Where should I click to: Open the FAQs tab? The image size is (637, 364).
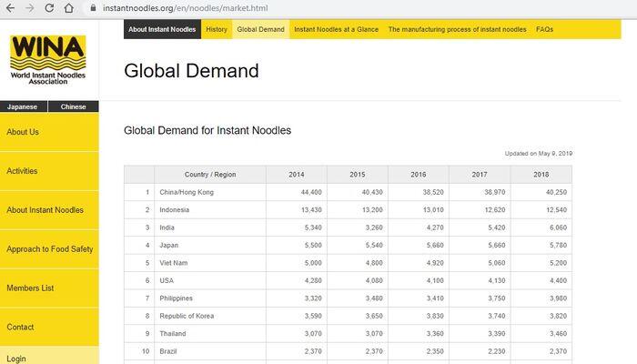(x=544, y=29)
